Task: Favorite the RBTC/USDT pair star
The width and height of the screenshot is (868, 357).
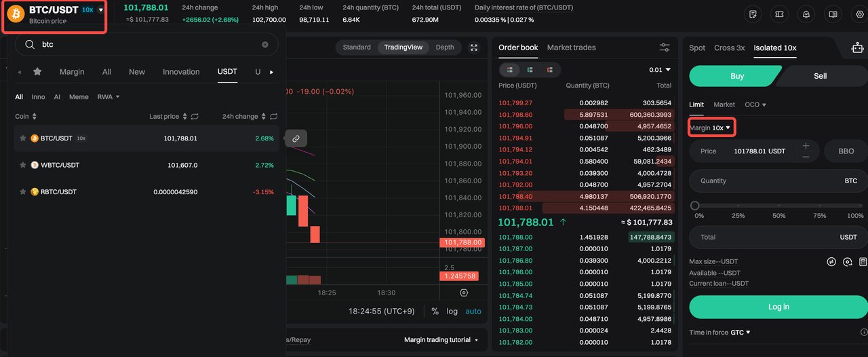Action: (x=23, y=192)
